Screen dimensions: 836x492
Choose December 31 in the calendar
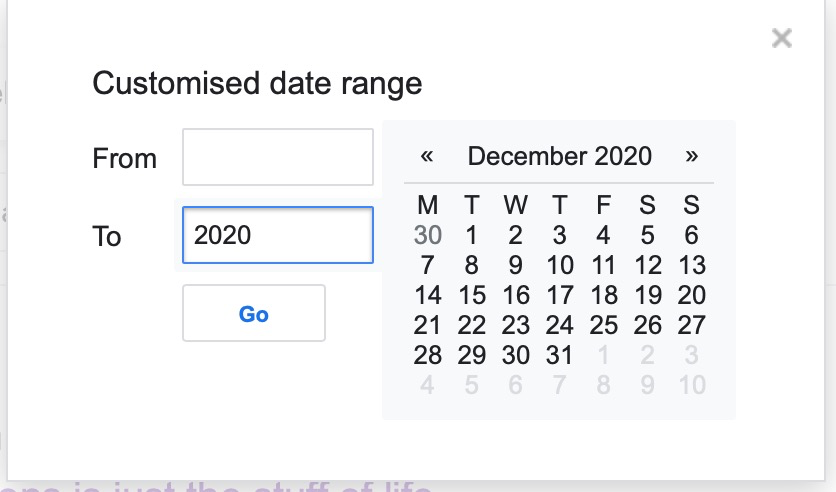[560, 355]
